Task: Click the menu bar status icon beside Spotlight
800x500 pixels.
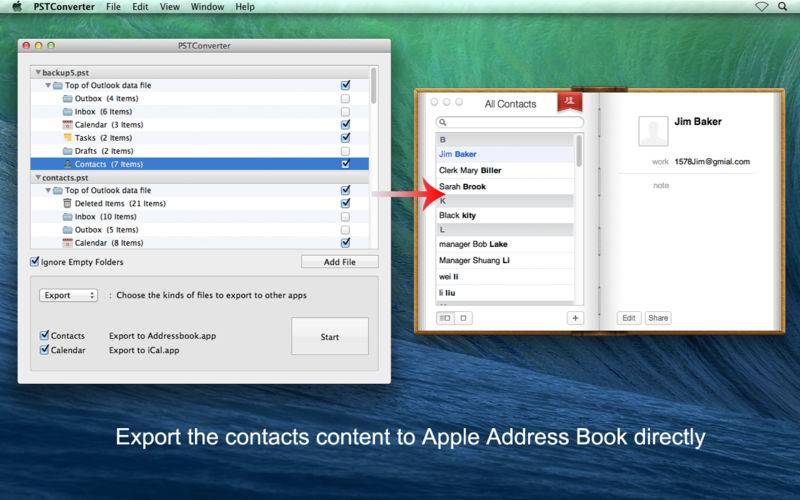Action: click(761, 7)
